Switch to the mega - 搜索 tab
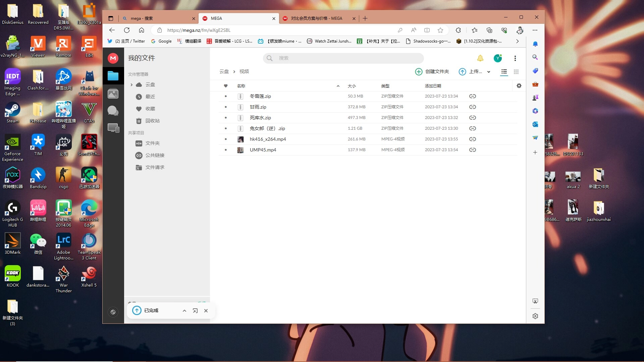644x362 pixels. pos(159,18)
